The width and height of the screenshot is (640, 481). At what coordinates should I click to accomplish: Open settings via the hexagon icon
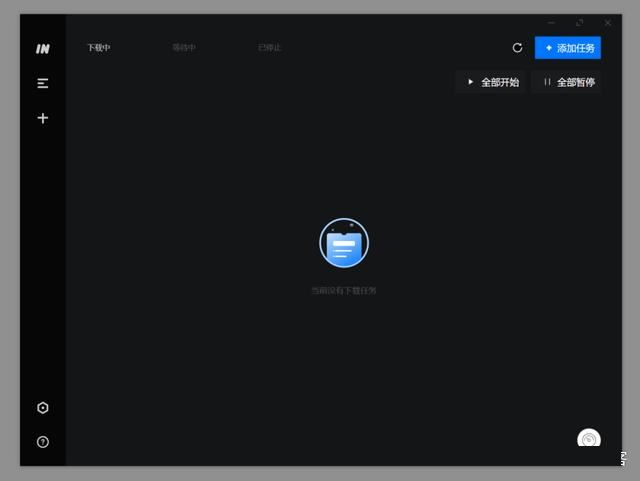(x=43, y=408)
